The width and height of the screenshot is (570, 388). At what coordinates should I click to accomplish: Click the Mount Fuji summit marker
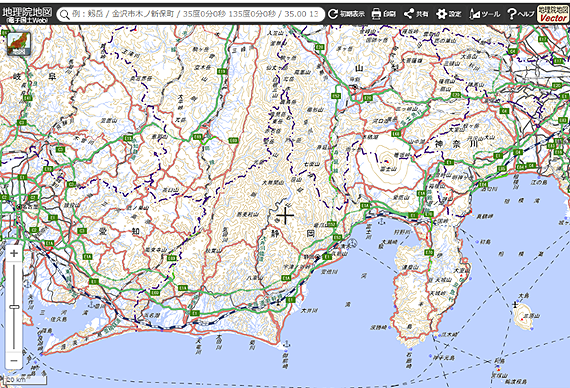387,161
